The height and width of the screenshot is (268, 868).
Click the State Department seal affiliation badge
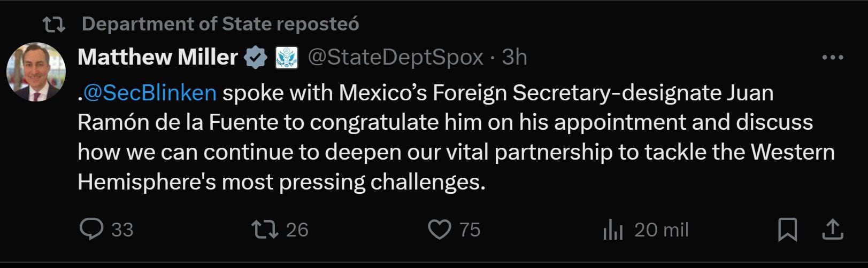[x=286, y=58]
